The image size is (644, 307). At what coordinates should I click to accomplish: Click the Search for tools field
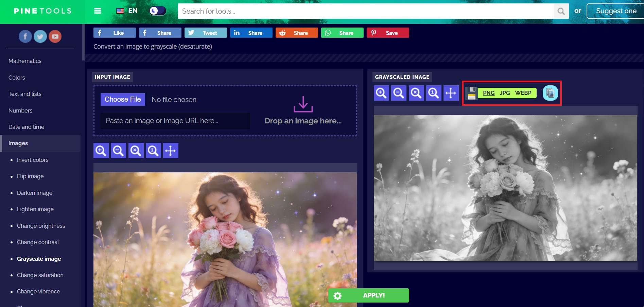366,11
